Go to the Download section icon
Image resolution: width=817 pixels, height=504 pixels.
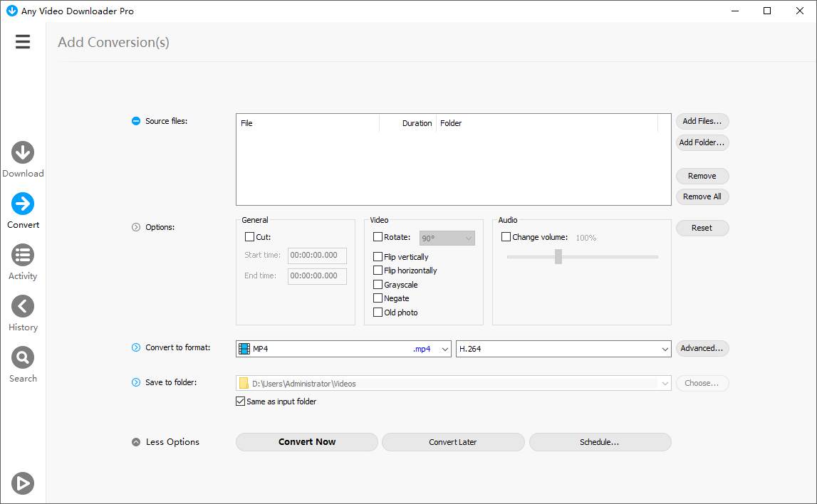[23, 152]
